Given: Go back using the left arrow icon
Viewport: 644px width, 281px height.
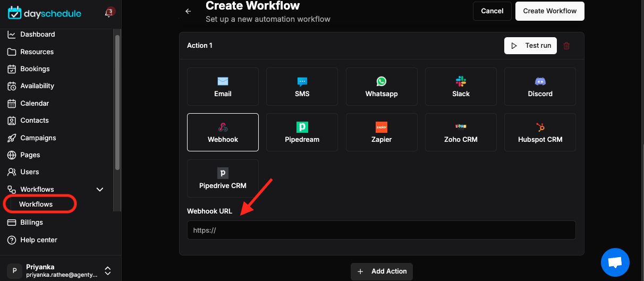Looking at the screenshot, I should 188,11.
